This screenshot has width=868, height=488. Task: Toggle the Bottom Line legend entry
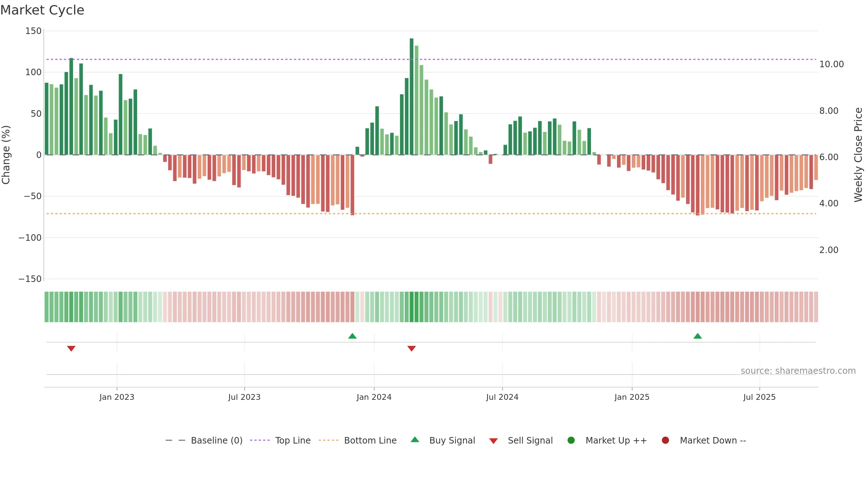pyautogui.click(x=358, y=440)
